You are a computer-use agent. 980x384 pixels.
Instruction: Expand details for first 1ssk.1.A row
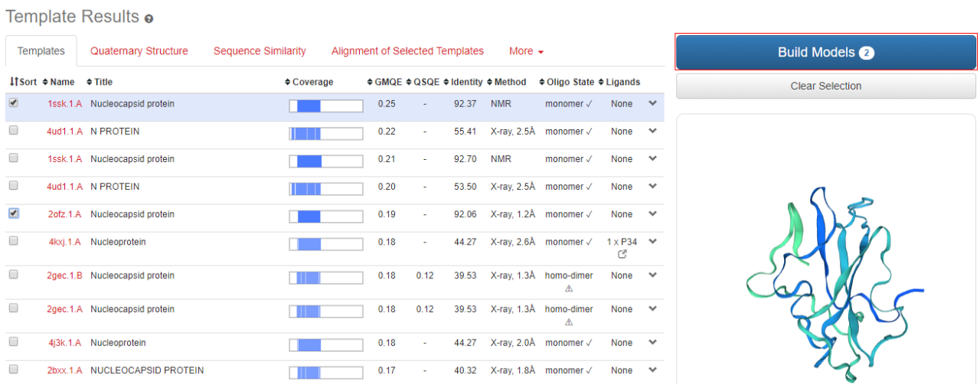652,103
